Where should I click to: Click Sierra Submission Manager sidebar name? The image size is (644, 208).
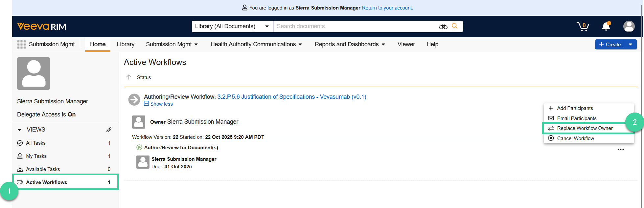coord(53,101)
